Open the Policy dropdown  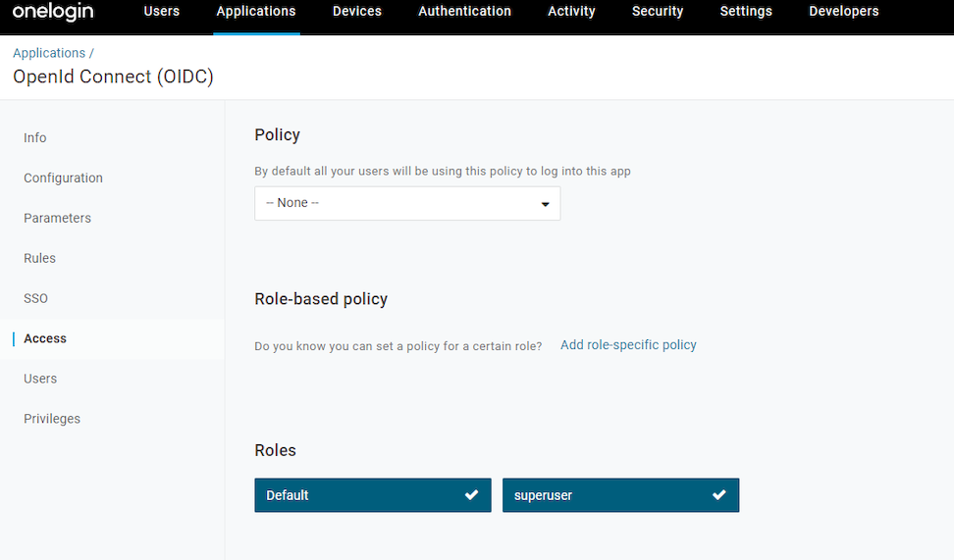pos(407,203)
